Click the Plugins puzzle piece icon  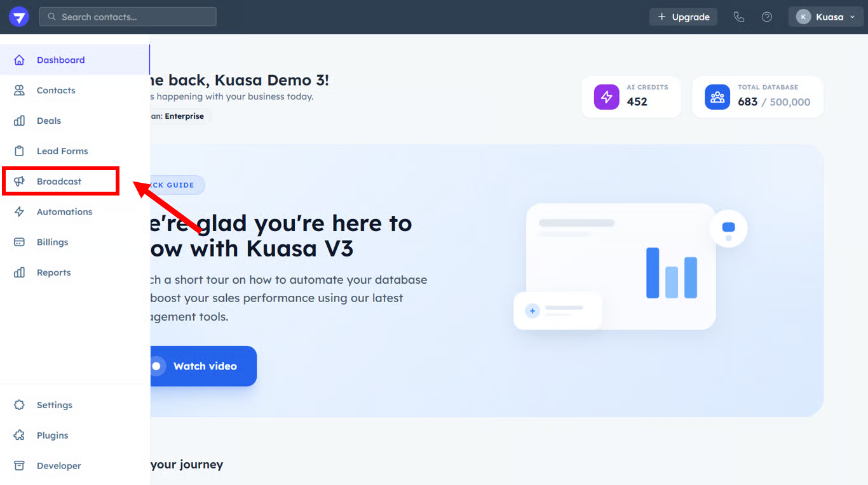coord(20,435)
